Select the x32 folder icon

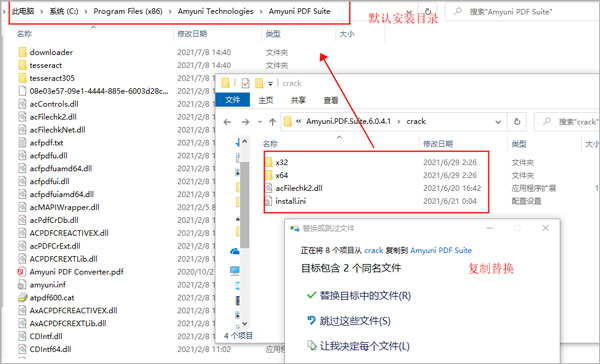(x=269, y=162)
